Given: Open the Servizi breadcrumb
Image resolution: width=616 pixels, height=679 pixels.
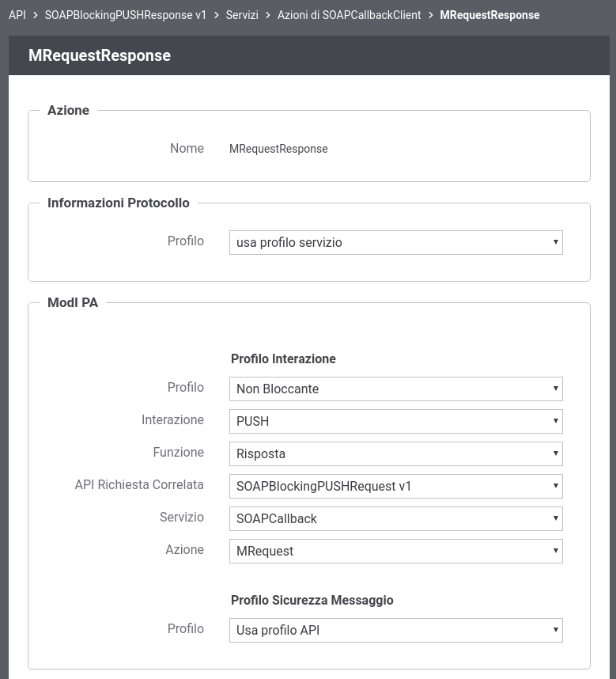Looking at the screenshot, I should point(242,15).
